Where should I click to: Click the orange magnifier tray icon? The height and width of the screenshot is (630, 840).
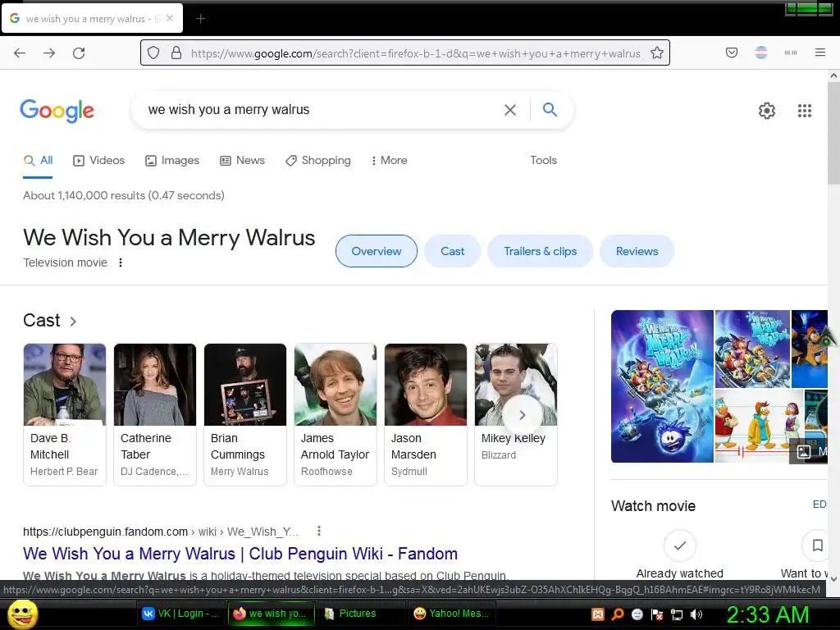(x=618, y=614)
